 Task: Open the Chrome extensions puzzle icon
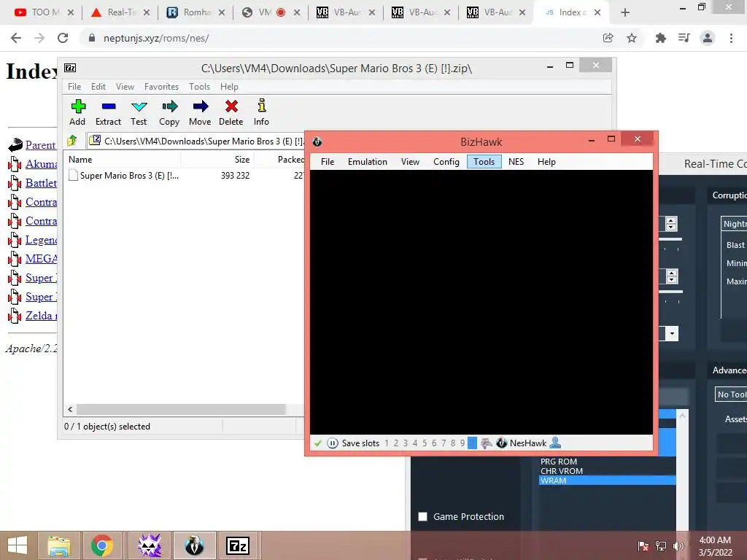(660, 38)
